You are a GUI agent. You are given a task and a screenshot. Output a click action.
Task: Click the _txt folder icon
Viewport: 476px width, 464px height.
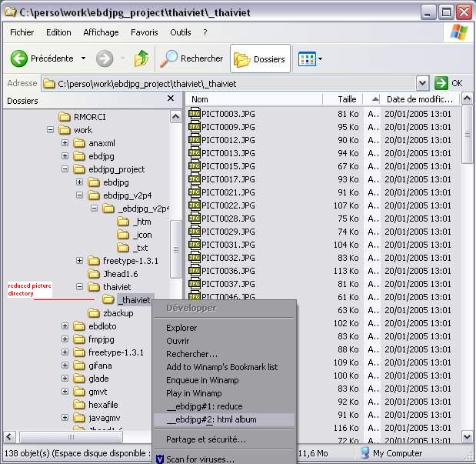coord(123,248)
